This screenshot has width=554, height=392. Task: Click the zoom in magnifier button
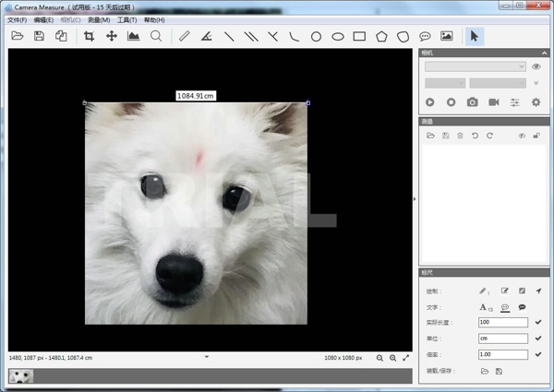coord(393,357)
